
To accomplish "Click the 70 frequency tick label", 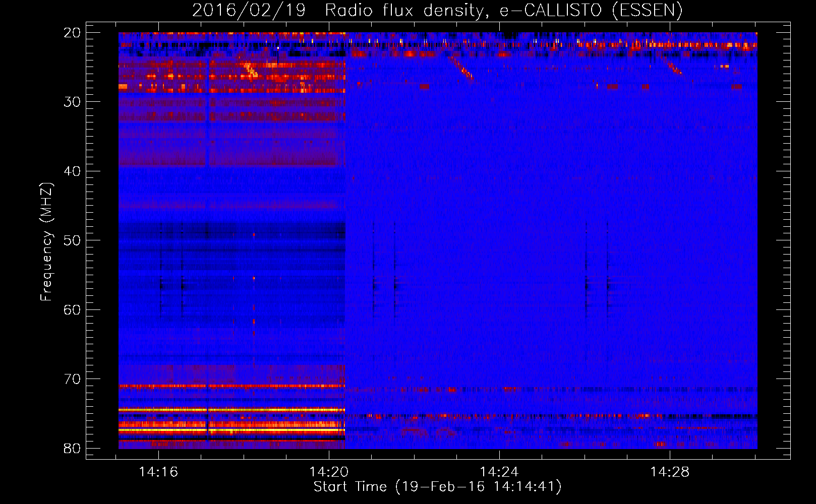I will [x=72, y=379].
